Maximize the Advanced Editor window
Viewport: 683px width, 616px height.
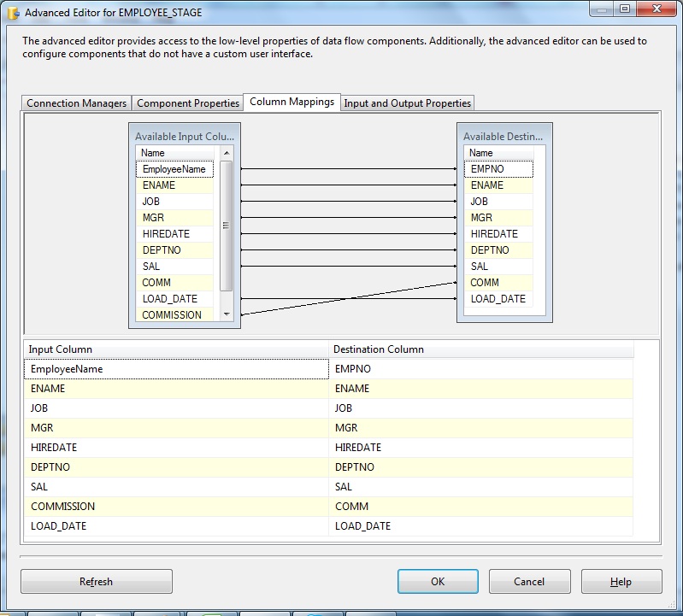pos(625,9)
